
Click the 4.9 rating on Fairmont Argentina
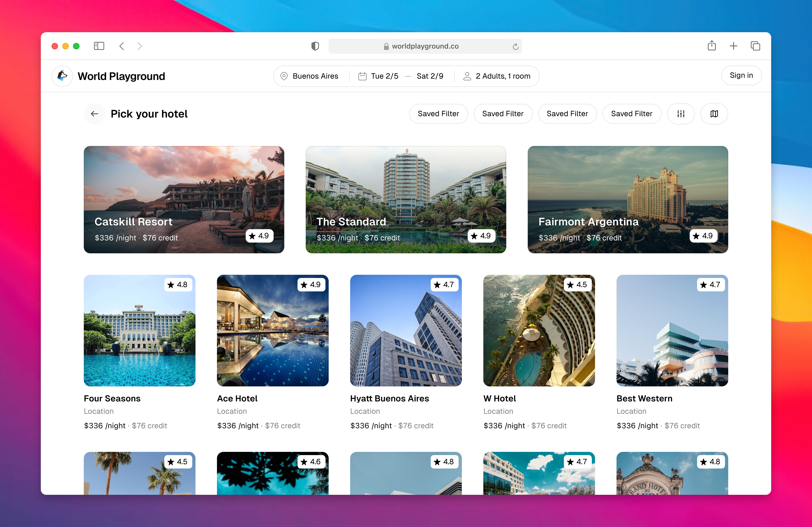(x=703, y=236)
